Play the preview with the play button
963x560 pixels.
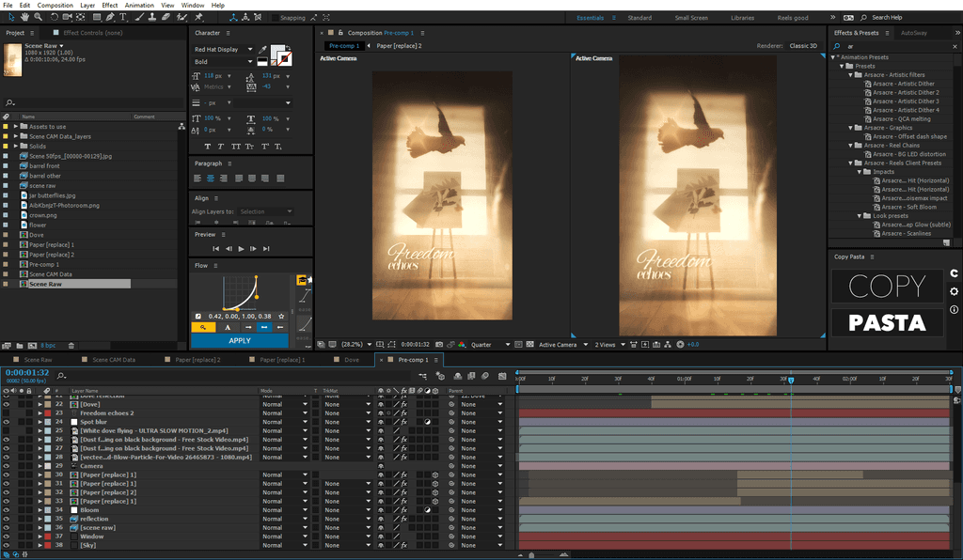pos(242,248)
